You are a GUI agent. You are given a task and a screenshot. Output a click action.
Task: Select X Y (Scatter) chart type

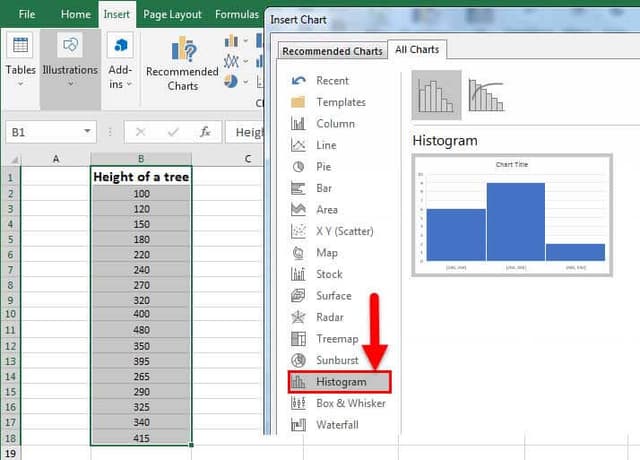coord(344,231)
